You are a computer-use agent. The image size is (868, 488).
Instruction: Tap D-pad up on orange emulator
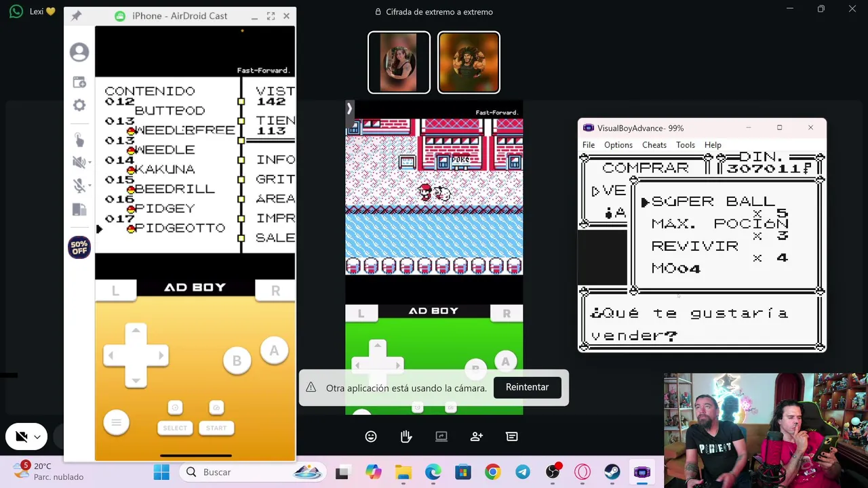click(136, 331)
